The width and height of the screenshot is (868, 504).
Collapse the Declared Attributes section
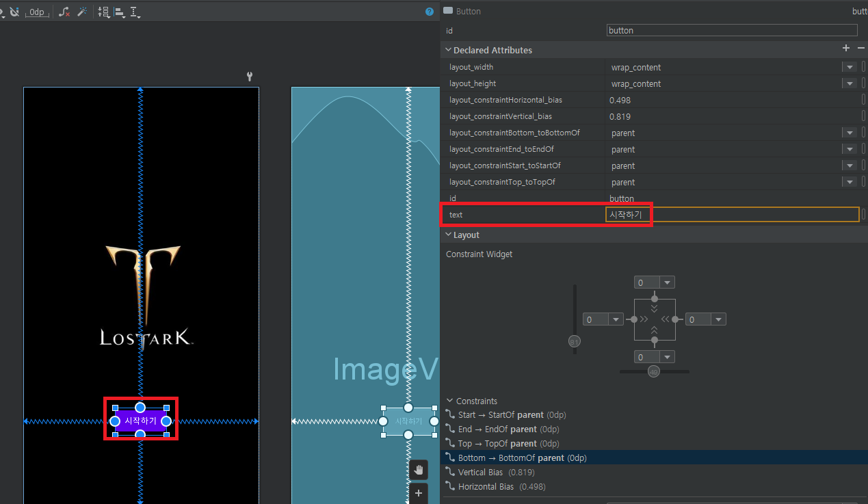pos(449,50)
